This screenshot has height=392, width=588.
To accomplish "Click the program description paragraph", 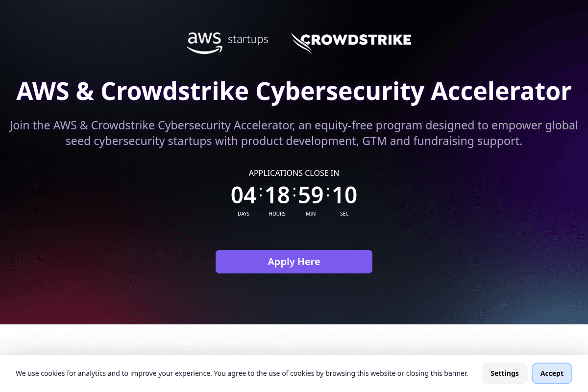I will click(x=294, y=133).
